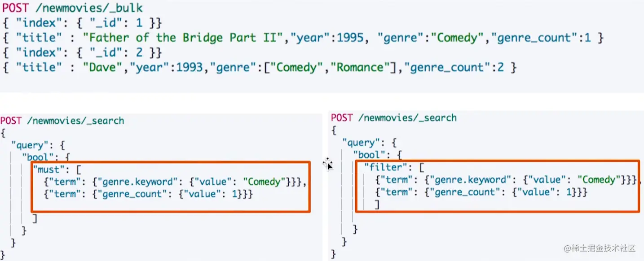This screenshot has width=644, height=261.
Task: Click the "Father of the Bridge Part II" title
Action: click(186, 38)
